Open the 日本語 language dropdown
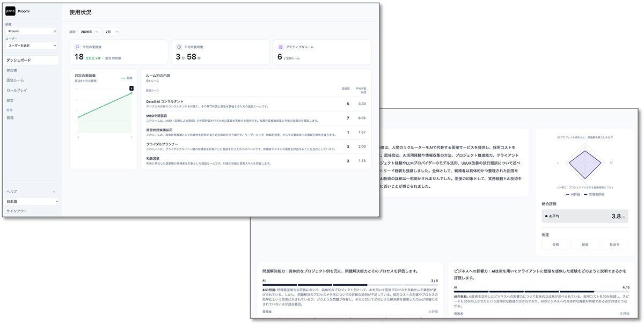The height and width of the screenshot is (325, 644). 32,202
